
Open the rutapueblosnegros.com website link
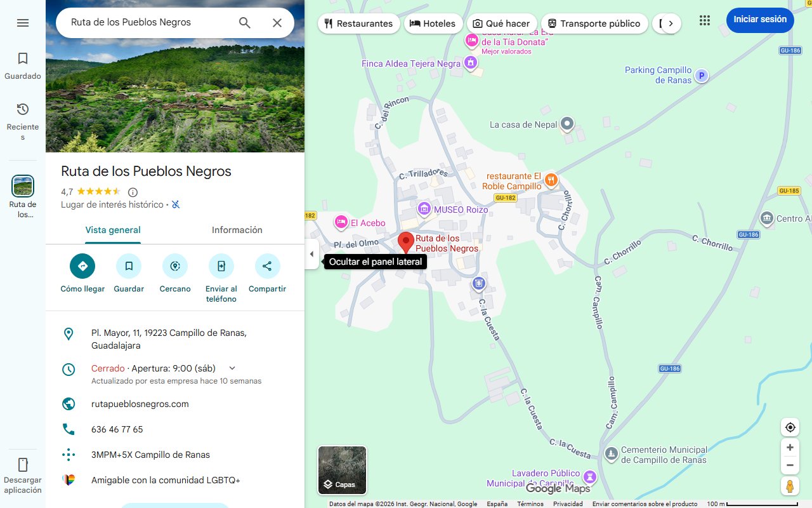pos(141,404)
